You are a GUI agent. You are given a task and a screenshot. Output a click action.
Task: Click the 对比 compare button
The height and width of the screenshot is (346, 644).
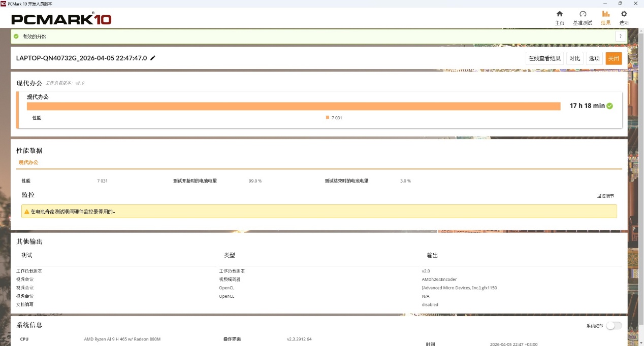tap(575, 58)
